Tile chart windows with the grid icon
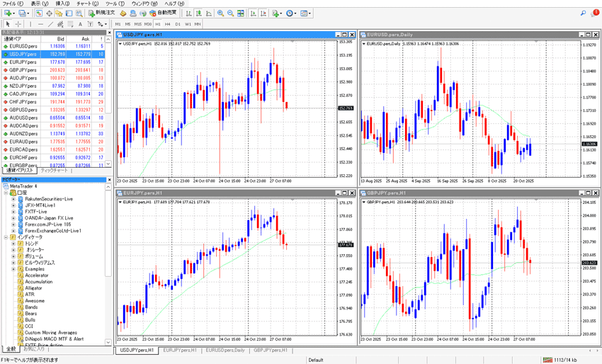Screen dimensions: 602x364 [x=240, y=13]
